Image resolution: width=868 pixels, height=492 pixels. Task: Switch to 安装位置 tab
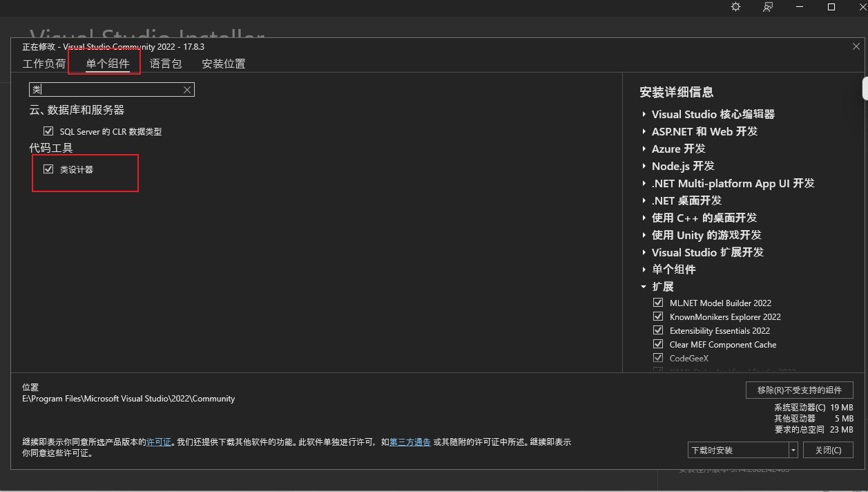pos(224,64)
